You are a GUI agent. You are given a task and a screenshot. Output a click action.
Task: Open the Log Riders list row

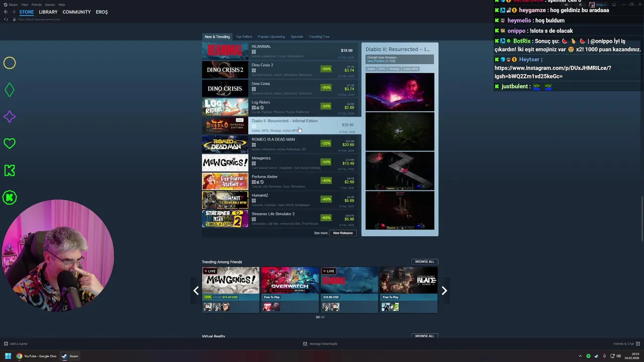coord(279,107)
